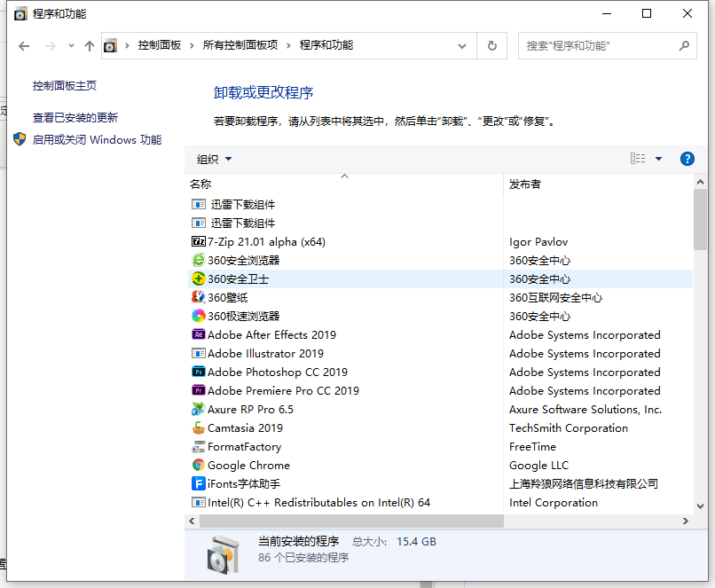Navigate to 控制面板 breadcrumb
Image resolution: width=715 pixels, height=588 pixels.
pyautogui.click(x=160, y=45)
